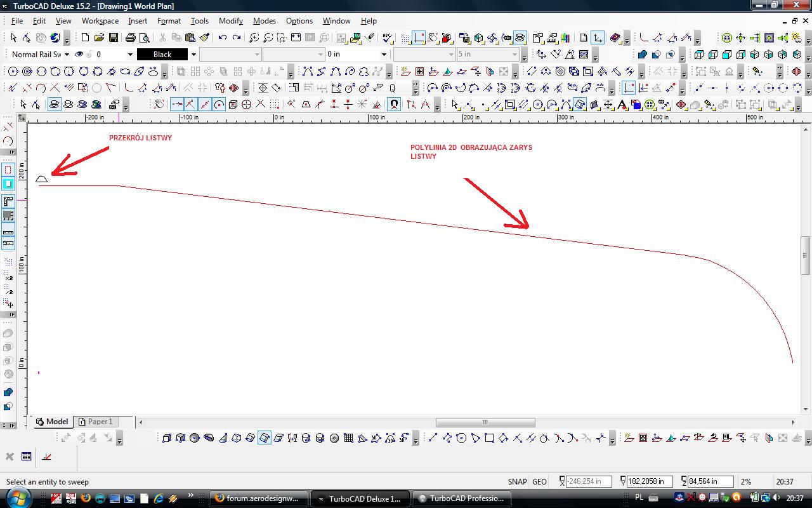Toggle layer visibility eye icon
This screenshot has width=812, height=508.
click(x=79, y=55)
